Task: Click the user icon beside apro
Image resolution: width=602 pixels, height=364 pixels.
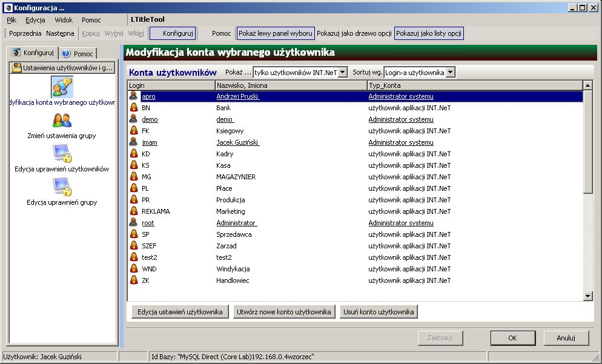Action: coord(134,96)
